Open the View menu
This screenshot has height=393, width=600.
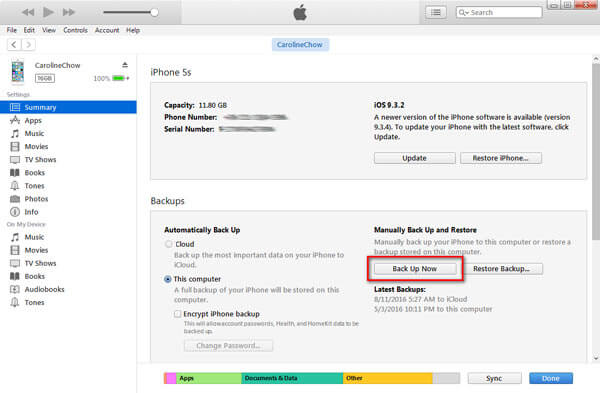pyautogui.click(x=49, y=30)
